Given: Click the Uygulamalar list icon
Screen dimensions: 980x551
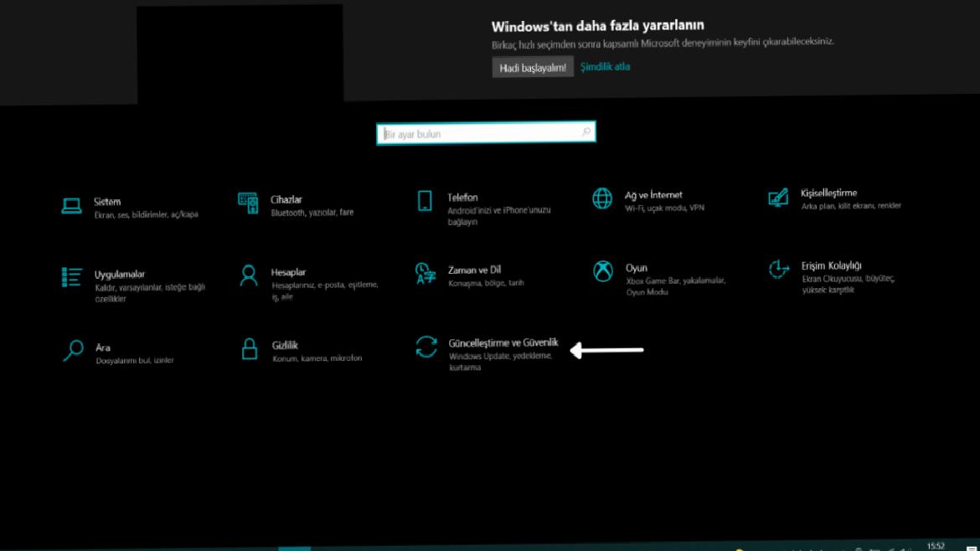Looking at the screenshot, I should pos(72,276).
